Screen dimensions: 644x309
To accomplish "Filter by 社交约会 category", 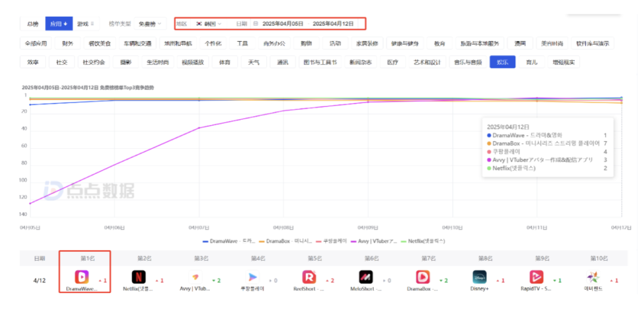I will pyautogui.click(x=93, y=62).
